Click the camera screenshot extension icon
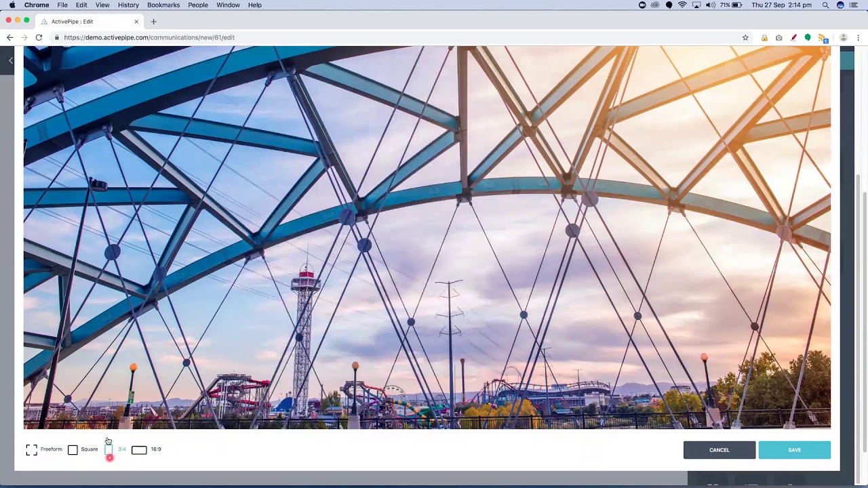This screenshot has height=488, width=868. tap(778, 38)
